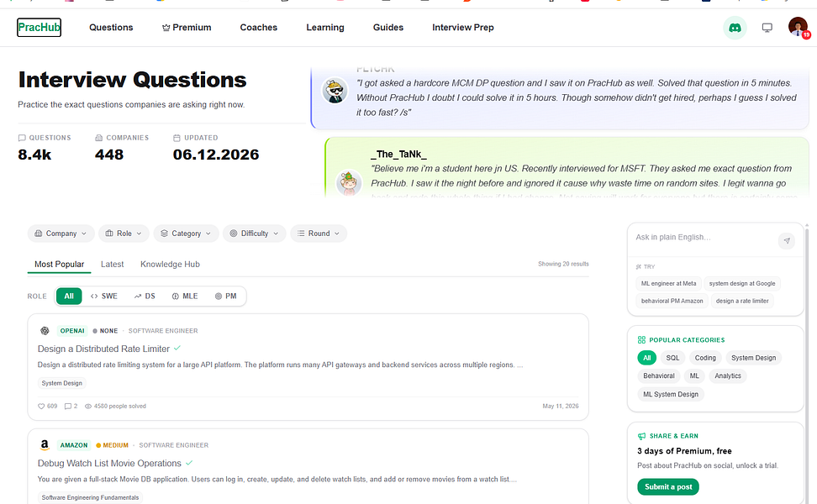This screenshot has height=504, width=817.
Task: Select the ML System Design category chip
Action: coord(671,394)
